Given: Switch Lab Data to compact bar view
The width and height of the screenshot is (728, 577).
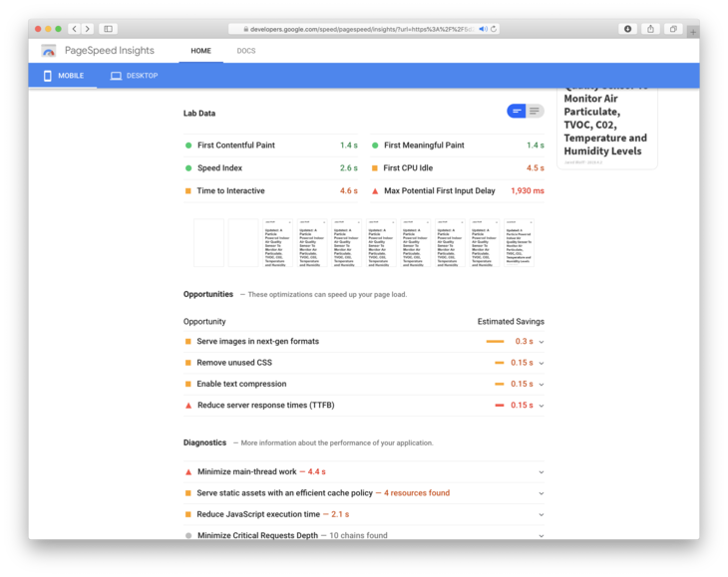Looking at the screenshot, I should click(x=517, y=111).
